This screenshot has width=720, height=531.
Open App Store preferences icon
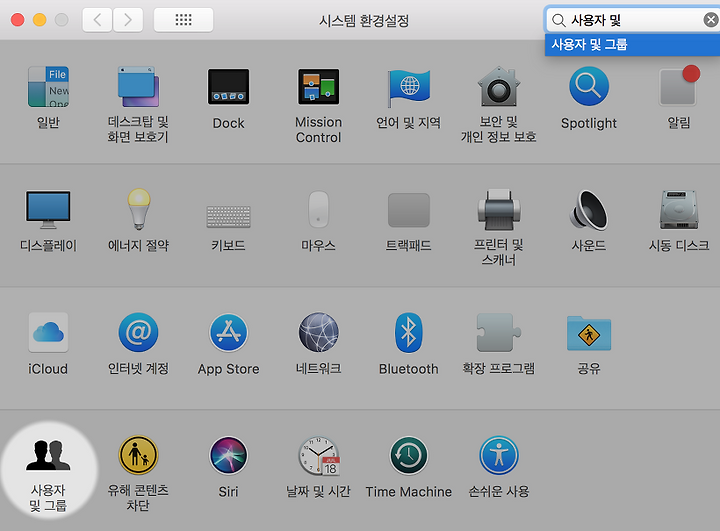228,333
